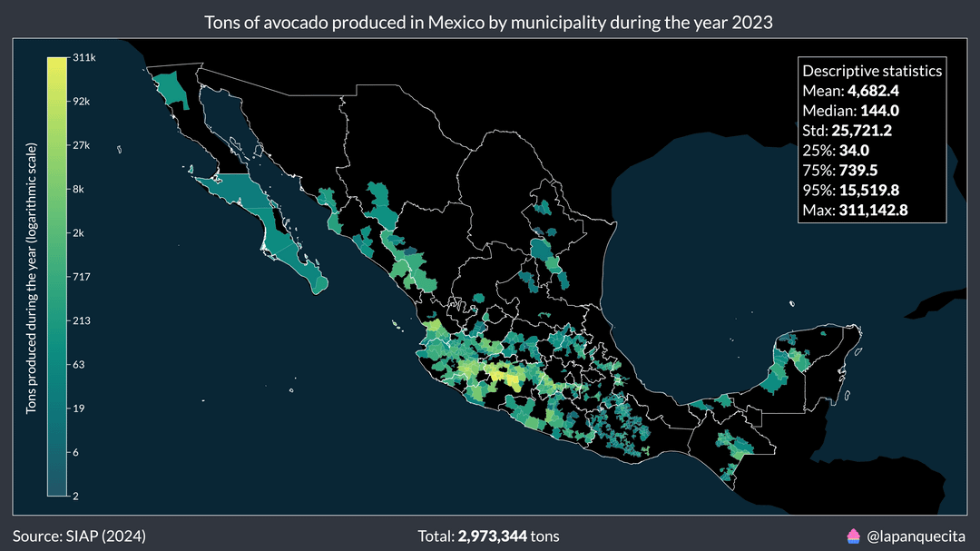This screenshot has height=551, width=980.
Task: Select the Total 2,973,344 tons text
Action: 488,536
